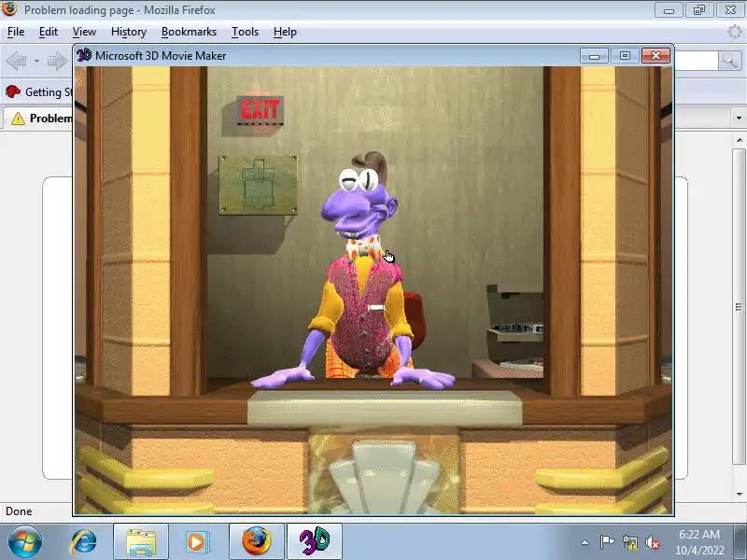Open the Getting Started bookmark
The image size is (747, 560).
[39, 91]
